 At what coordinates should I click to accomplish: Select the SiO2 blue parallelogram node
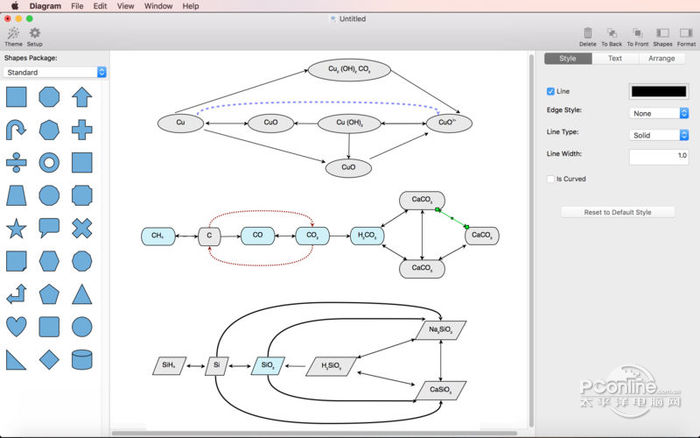coord(268,366)
